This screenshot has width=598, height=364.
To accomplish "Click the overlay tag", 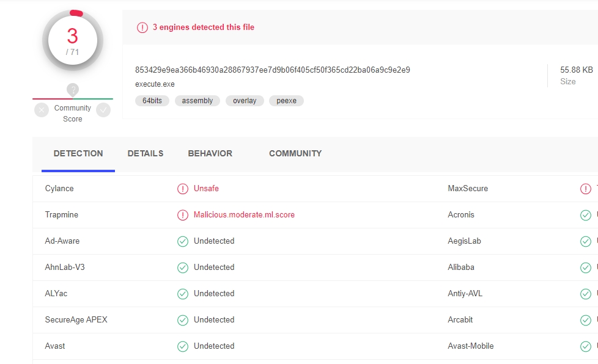I will [245, 101].
